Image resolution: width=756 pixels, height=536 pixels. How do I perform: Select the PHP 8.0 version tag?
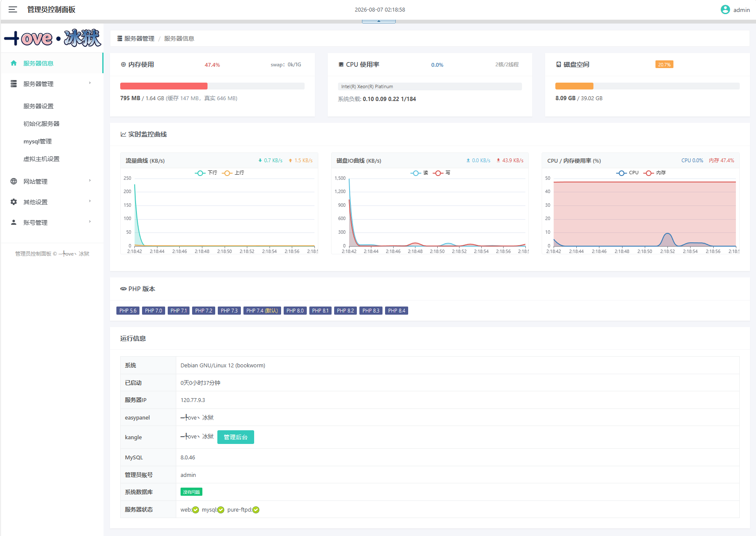click(x=295, y=311)
